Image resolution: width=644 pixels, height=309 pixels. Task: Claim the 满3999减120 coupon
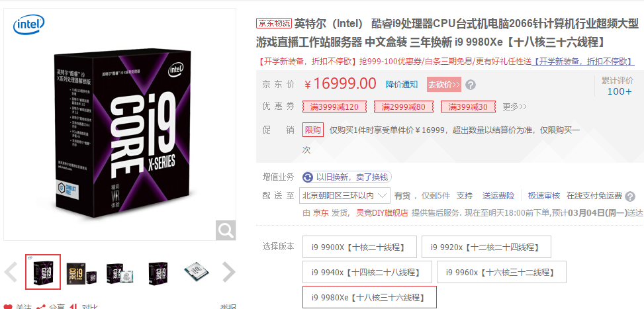pyautogui.click(x=334, y=107)
